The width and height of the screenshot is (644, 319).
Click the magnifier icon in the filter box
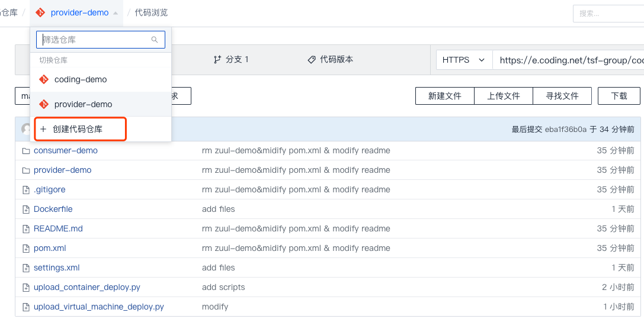coord(155,40)
